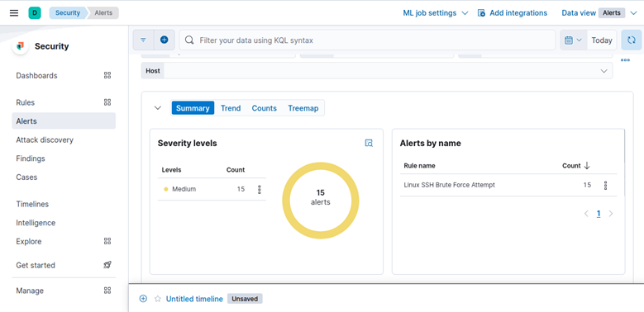The height and width of the screenshot is (312, 644).
Task: Open the saved query filter menu
Action: pos(143,40)
